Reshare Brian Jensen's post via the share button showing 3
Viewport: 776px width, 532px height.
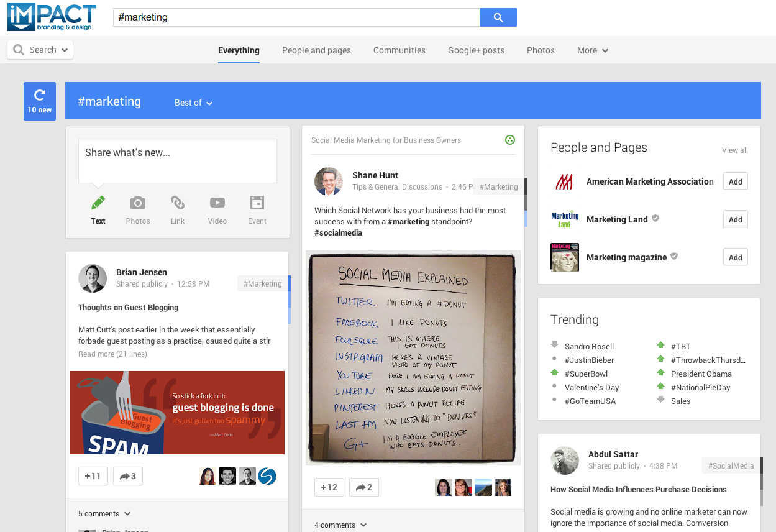(128, 476)
